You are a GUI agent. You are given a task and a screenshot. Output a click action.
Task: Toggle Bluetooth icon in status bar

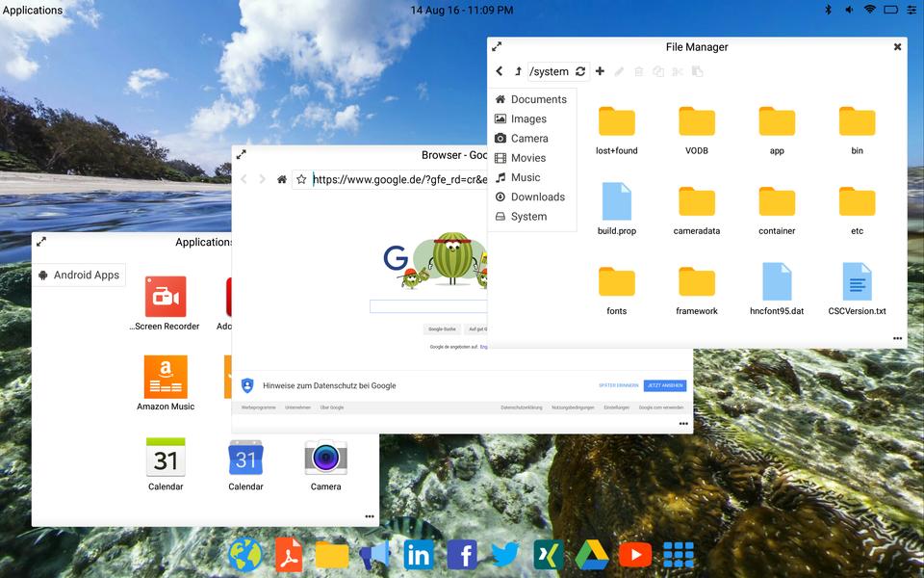[x=828, y=10]
